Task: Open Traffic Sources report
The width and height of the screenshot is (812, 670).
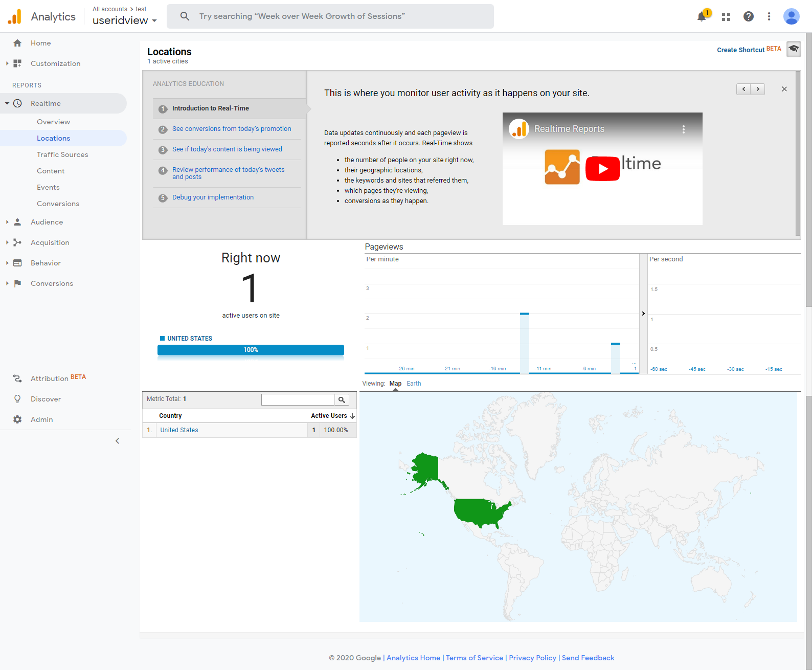Action: (62, 154)
